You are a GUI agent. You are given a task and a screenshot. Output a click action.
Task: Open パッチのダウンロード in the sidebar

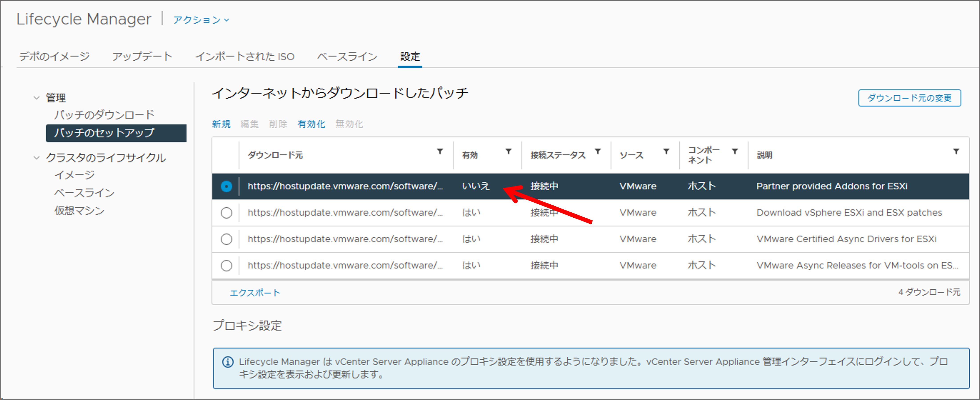[104, 114]
